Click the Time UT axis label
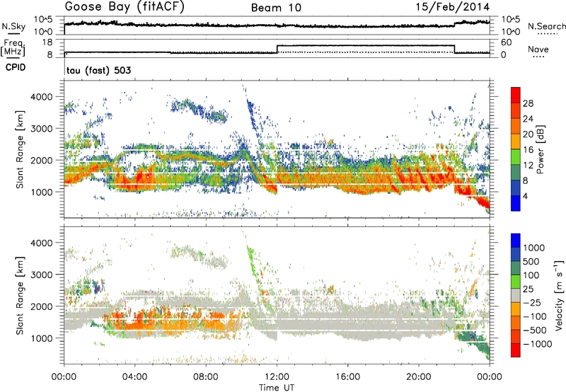The height and width of the screenshot is (392, 566). [277, 387]
